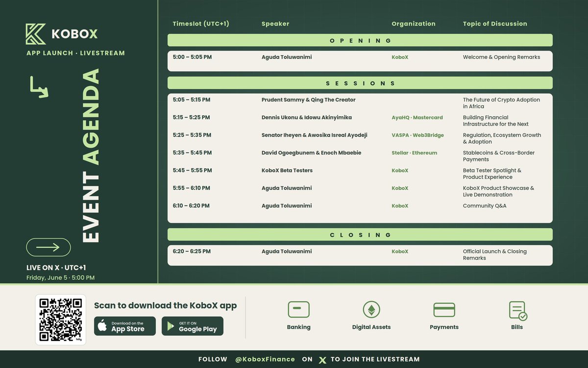This screenshot has width=588, height=368.
Task: Click the X logo in footer
Action: [322, 360]
